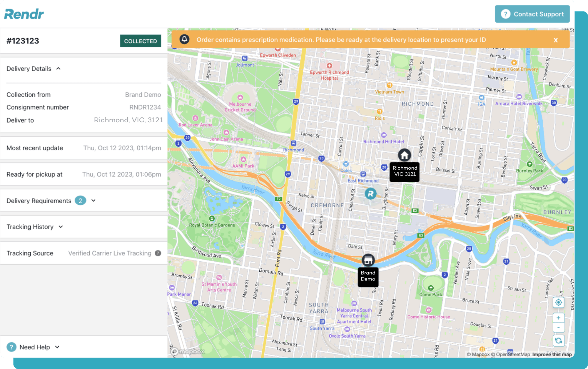588x369 pixels.
Task: Collapse the Delivery Details section
Action: 58,69
